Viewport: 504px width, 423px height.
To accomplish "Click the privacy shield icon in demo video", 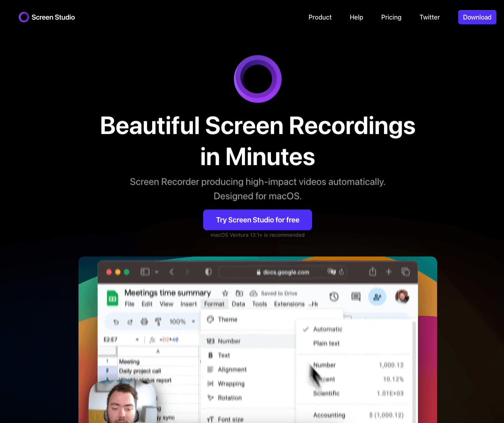I will coord(208,272).
